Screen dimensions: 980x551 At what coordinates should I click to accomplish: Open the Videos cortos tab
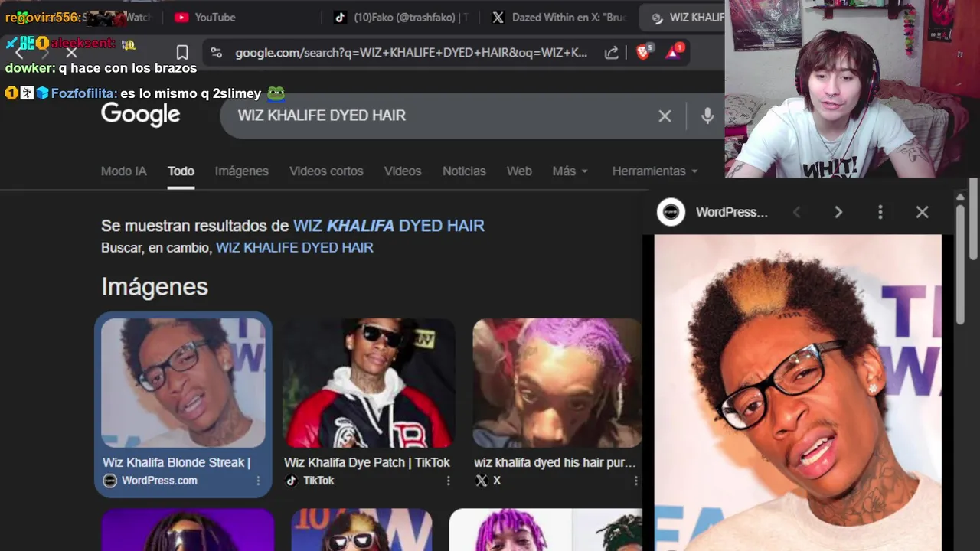tap(326, 171)
